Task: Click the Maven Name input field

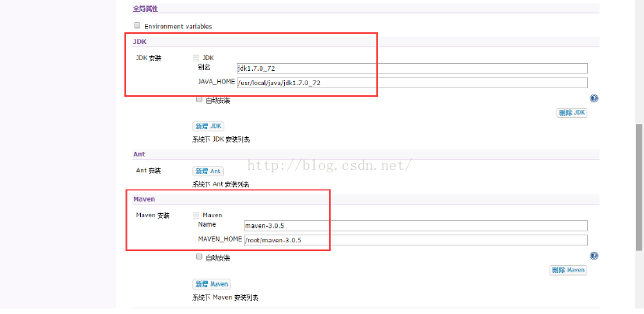Action: [x=416, y=226]
